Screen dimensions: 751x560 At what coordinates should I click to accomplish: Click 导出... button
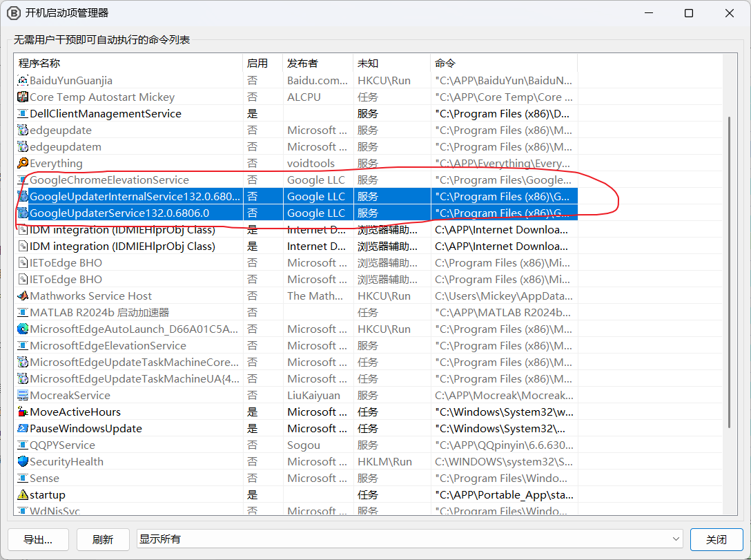tap(39, 540)
